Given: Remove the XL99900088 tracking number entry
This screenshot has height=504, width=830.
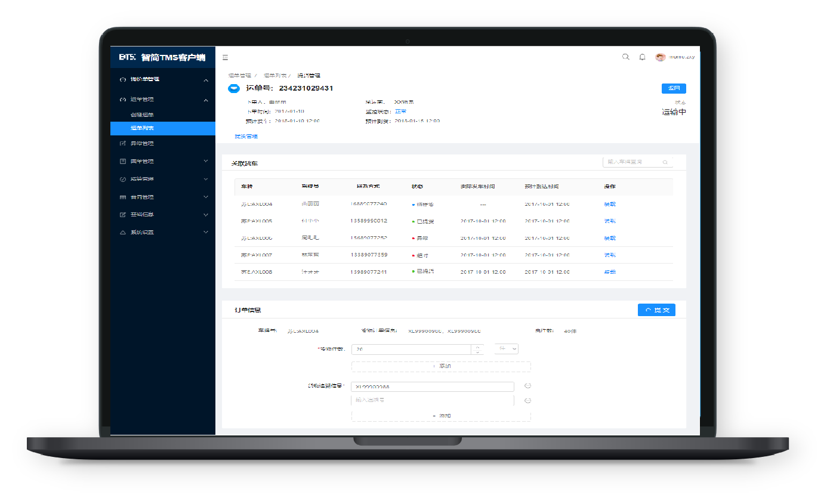Looking at the screenshot, I should (528, 386).
